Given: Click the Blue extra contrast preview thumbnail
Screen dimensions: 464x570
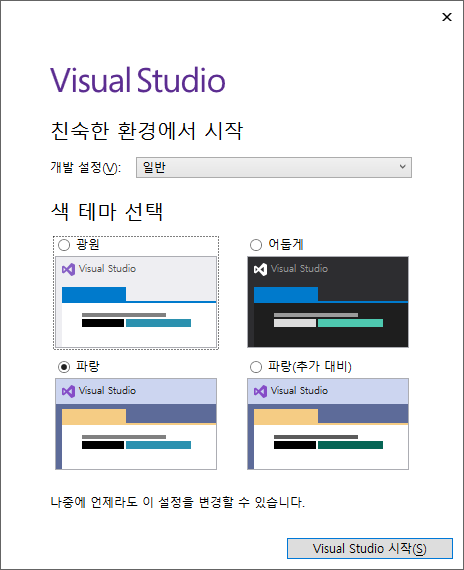Looking at the screenshot, I should click(x=328, y=424).
